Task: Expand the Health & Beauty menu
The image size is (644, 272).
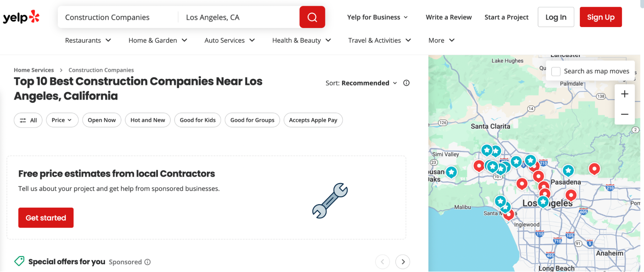Action: 301,40
